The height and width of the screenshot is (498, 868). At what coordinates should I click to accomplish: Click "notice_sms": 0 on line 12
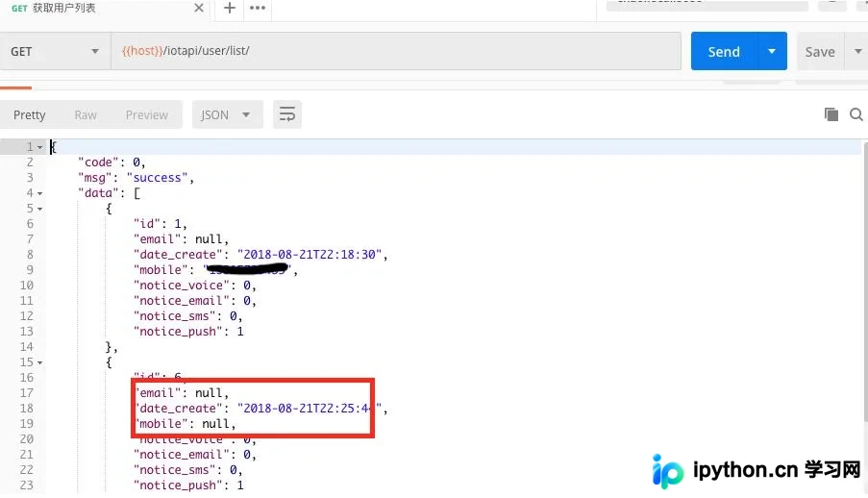pos(188,316)
